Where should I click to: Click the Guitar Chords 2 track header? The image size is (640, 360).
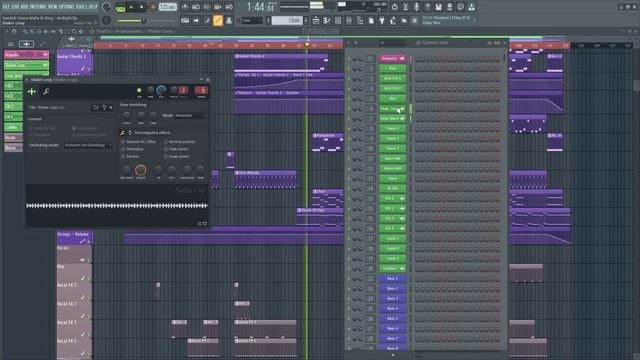tap(75, 62)
